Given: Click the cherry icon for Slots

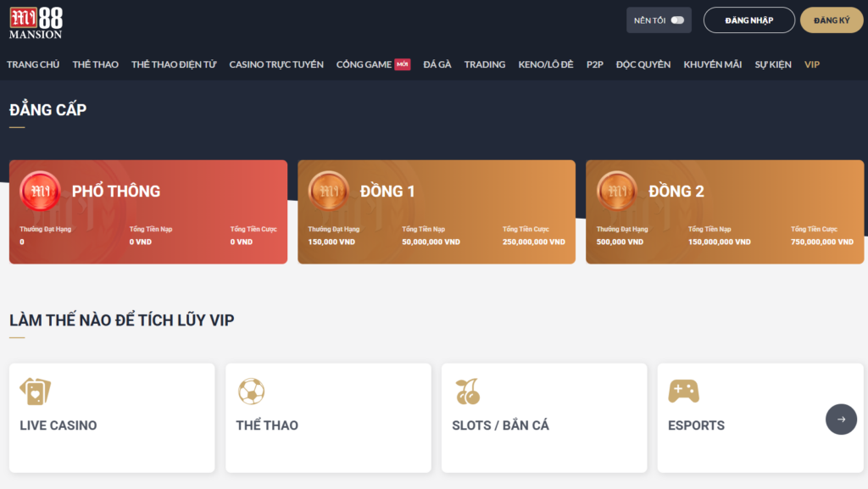Looking at the screenshot, I should [467, 391].
